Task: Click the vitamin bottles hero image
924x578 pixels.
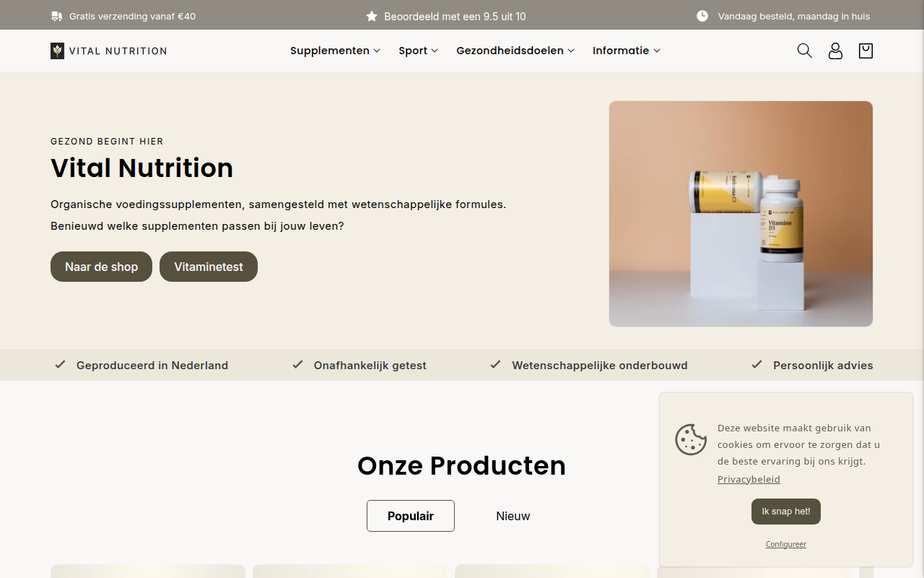Action: [741, 214]
